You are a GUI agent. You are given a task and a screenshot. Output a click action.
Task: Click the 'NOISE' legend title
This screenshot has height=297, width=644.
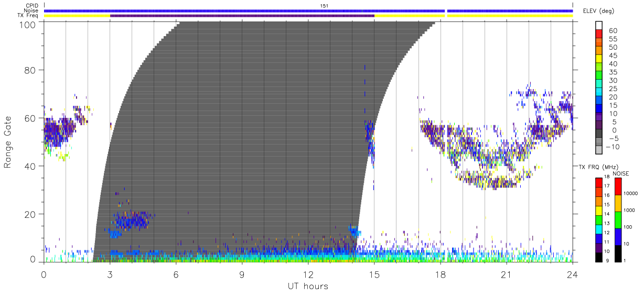[x=621, y=173]
